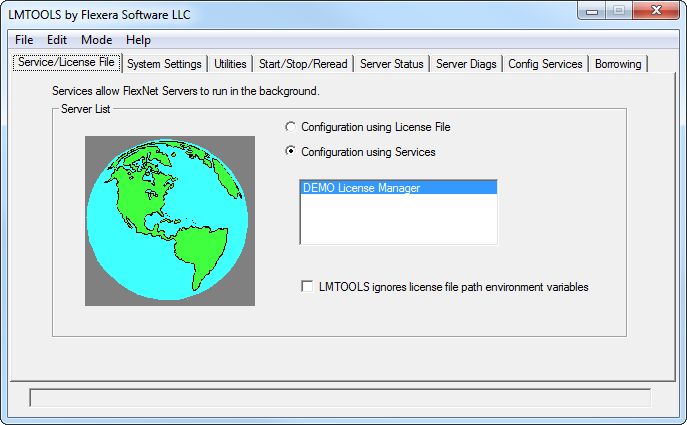This screenshot has width=687, height=425.
Task: Open the Edit menu
Action: click(57, 40)
